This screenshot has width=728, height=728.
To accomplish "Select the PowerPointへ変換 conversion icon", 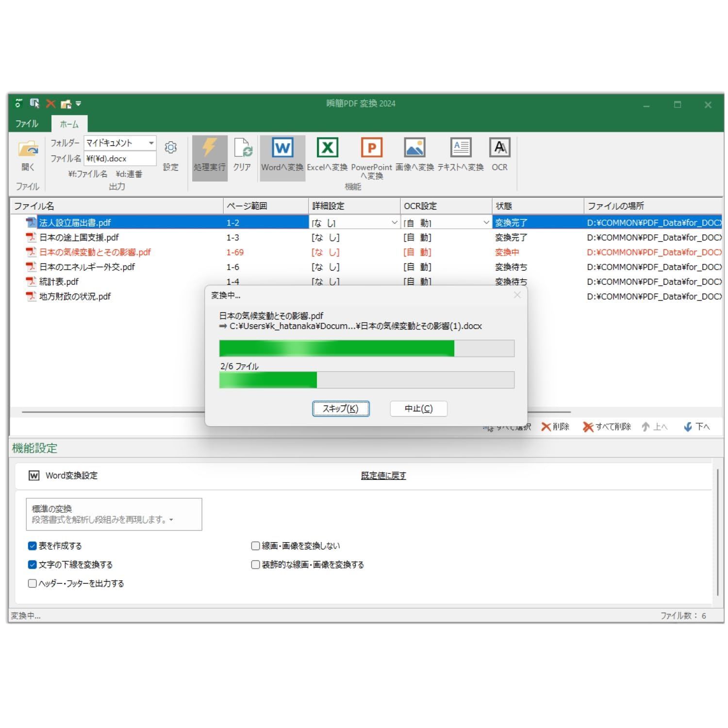I will (x=372, y=148).
